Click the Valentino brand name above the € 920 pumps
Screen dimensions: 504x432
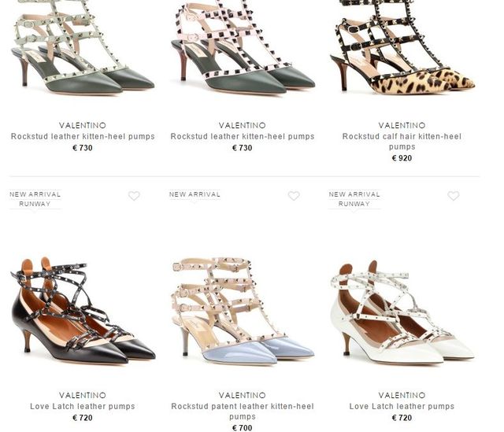402,125
